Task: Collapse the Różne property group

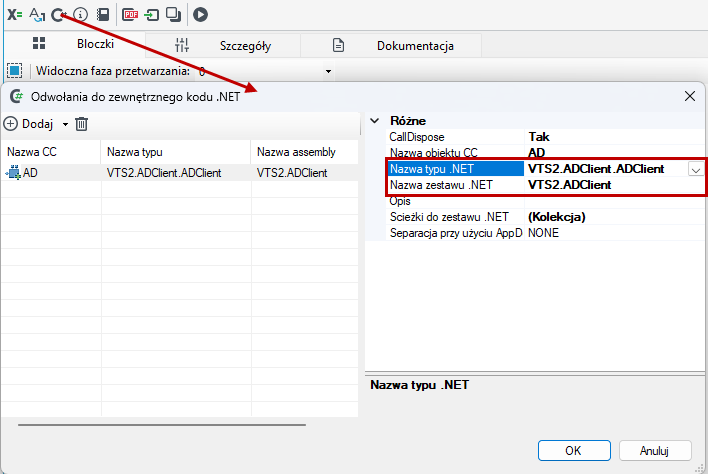Action: (375, 121)
